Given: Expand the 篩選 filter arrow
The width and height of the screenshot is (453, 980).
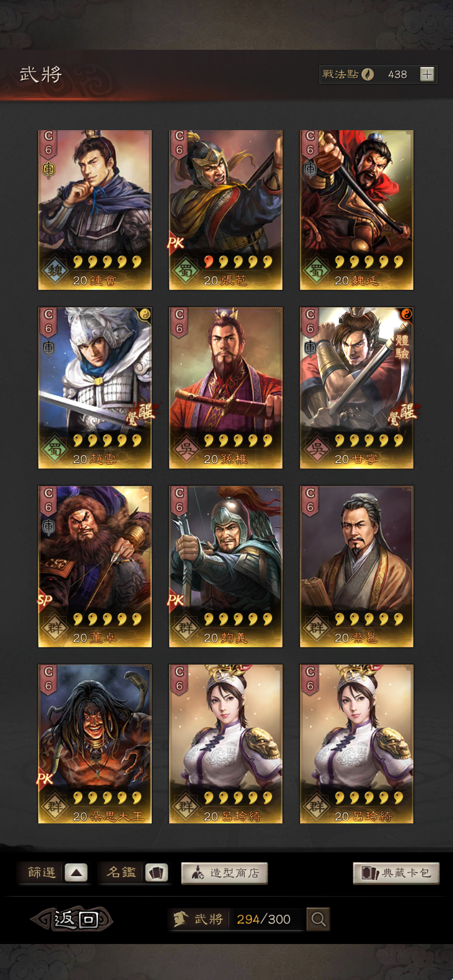Looking at the screenshot, I should pyautogui.click(x=76, y=872).
